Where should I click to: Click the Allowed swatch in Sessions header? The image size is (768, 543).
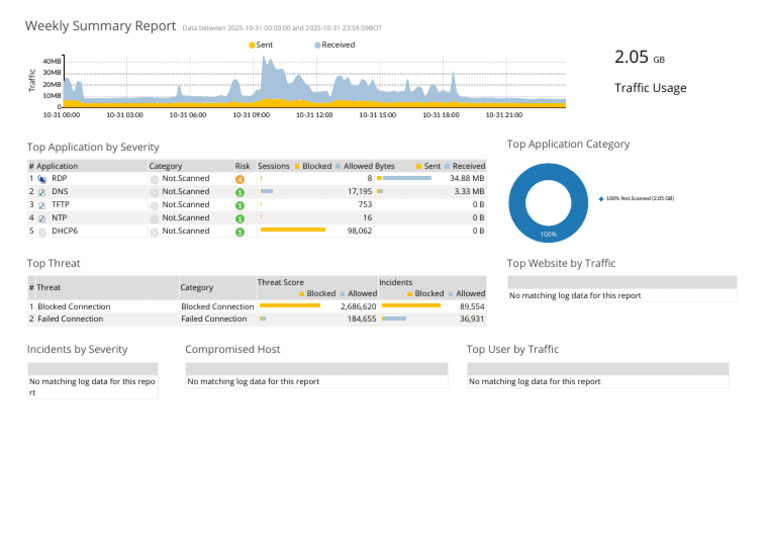pos(338,166)
